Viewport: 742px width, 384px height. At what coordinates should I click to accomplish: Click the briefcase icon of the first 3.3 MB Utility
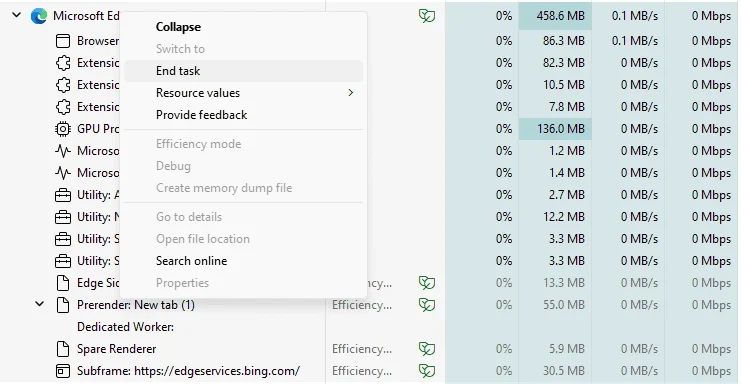click(x=63, y=239)
